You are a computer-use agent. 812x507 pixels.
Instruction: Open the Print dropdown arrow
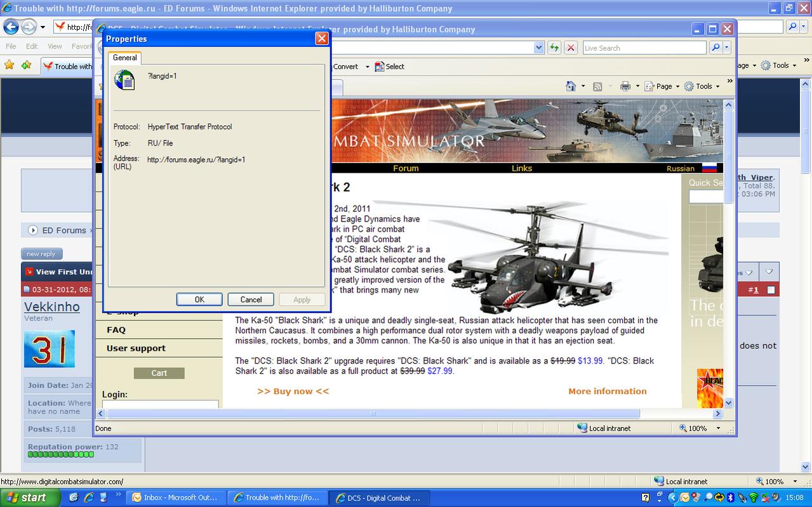(637, 86)
